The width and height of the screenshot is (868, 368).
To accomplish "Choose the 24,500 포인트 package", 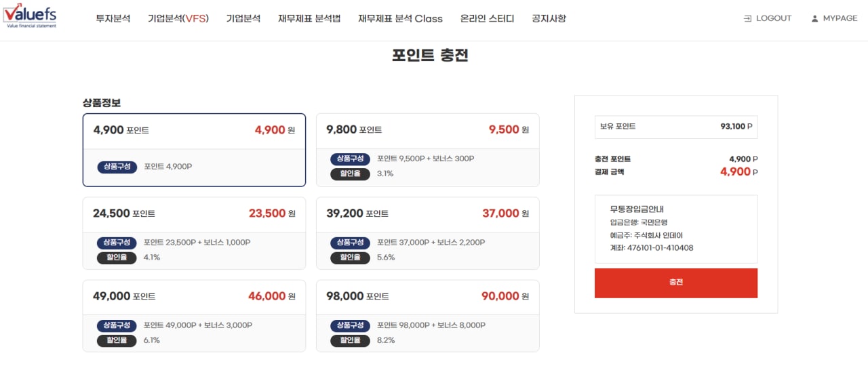I will [194, 233].
